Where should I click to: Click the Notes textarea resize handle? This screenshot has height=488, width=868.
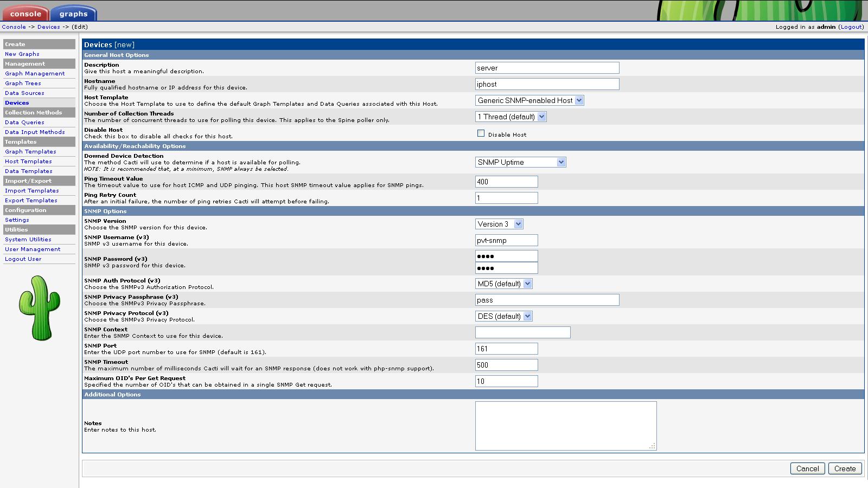(653, 446)
